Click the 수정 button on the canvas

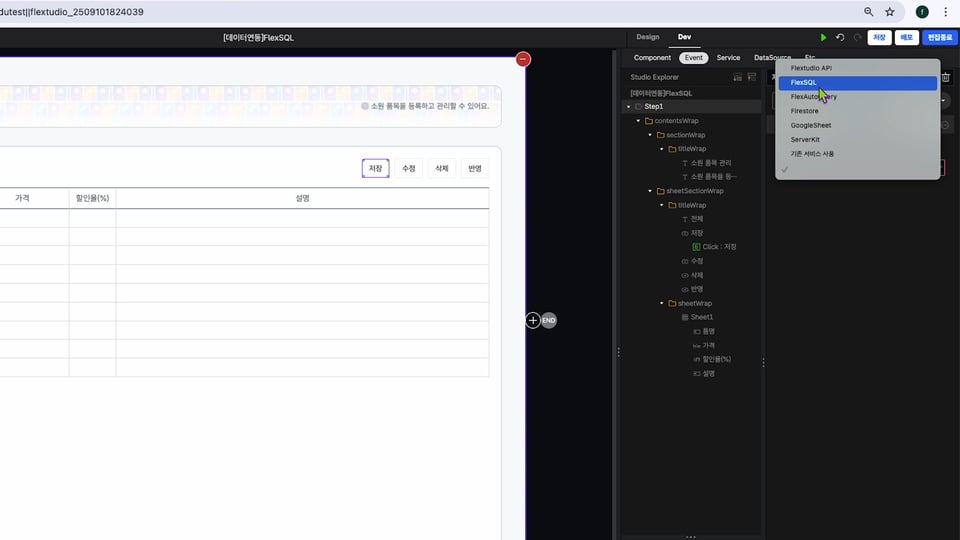click(x=408, y=168)
